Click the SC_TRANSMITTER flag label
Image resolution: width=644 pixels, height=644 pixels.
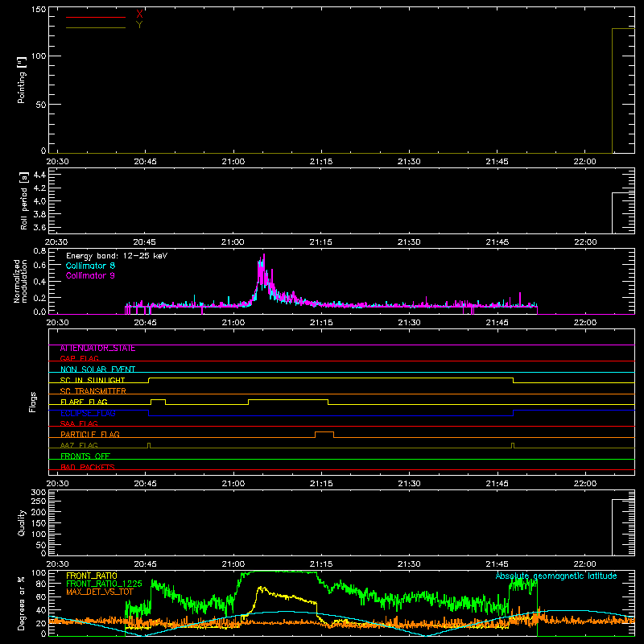tap(93, 390)
